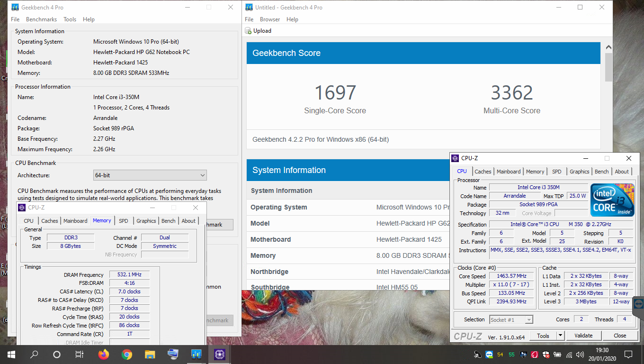The image size is (644, 364).
Task: Open the Windows Start menu
Action: click(11, 355)
